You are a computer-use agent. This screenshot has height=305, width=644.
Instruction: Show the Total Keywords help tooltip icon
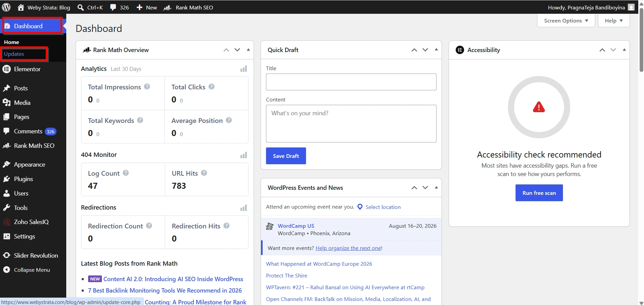click(140, 120)
